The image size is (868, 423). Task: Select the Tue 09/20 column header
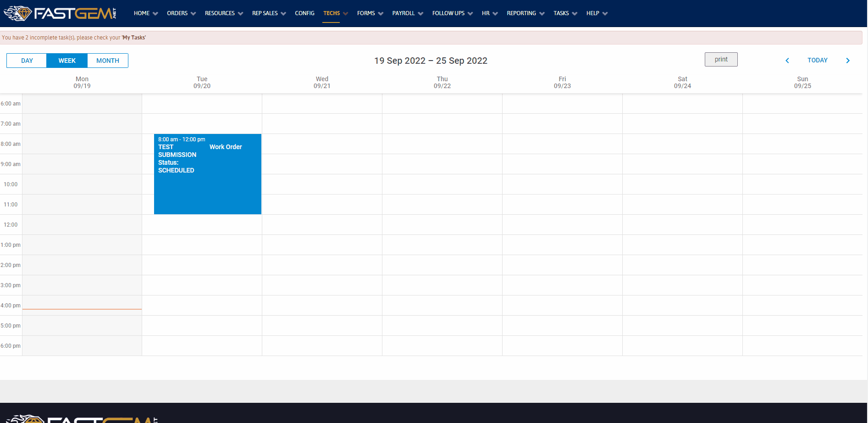click(202, 83)
